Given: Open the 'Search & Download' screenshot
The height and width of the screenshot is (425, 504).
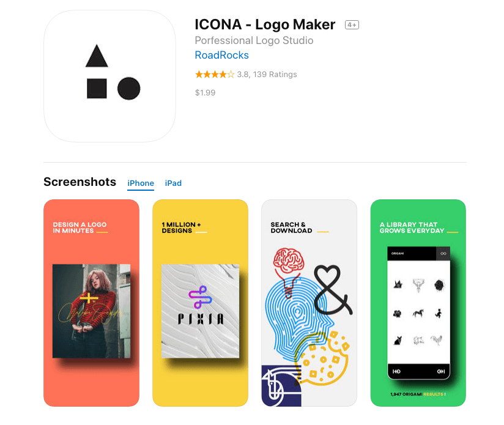Looking at the screenshot, I should [x=309, y=303].
